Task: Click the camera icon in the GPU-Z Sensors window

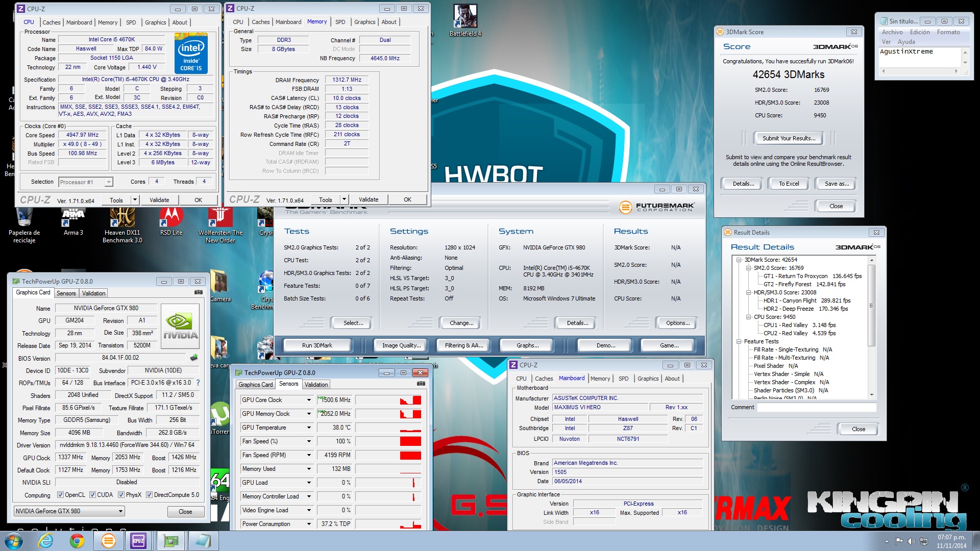Action: click(421, 383)
